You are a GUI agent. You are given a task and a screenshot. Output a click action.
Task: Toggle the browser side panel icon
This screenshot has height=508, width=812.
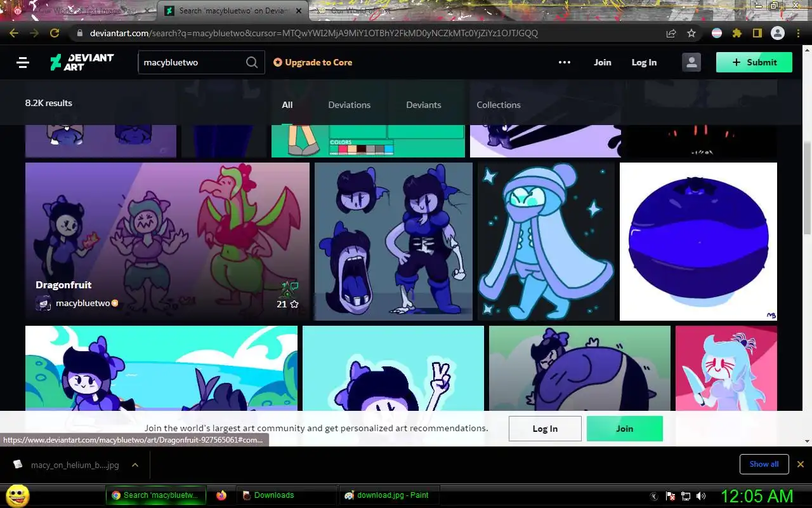pos(757,33)
